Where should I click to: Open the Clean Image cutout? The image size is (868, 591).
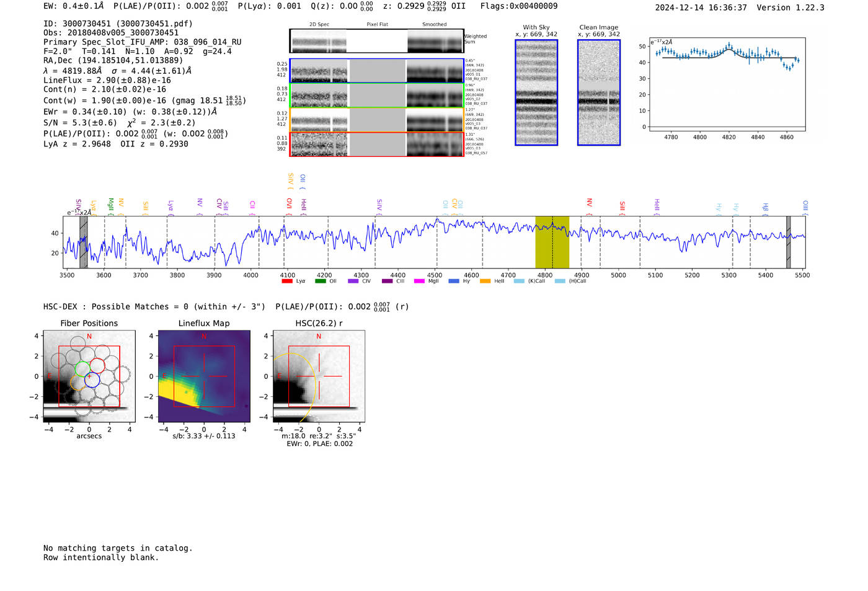click(599, 92)
